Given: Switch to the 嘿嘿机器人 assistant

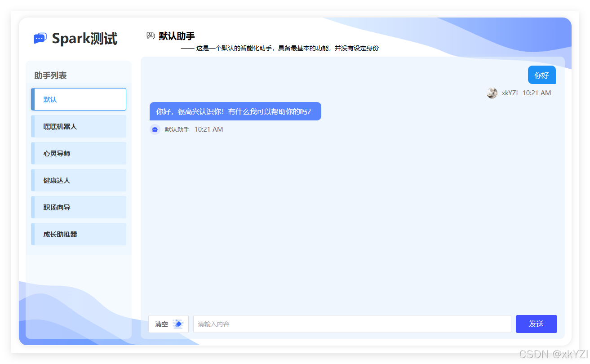Looking at the screenshot, I should (79, 126).
